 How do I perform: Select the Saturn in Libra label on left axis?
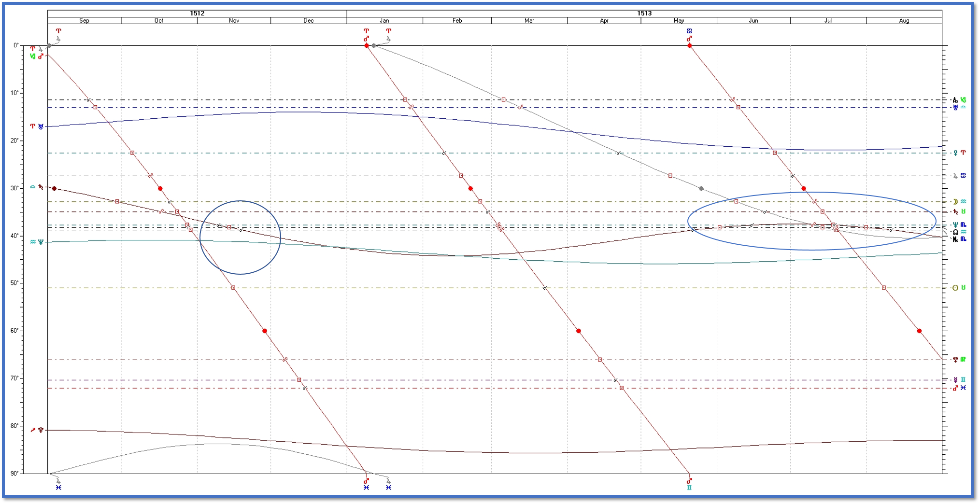tap(37, 187)
